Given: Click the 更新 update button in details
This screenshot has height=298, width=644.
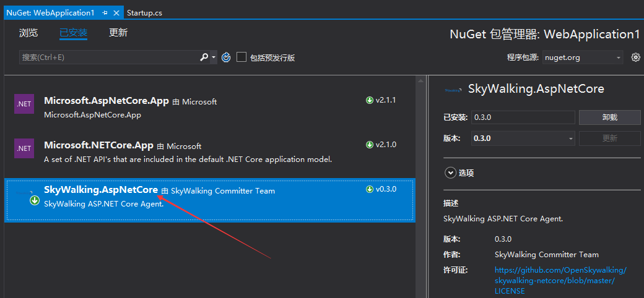Looking at the screenshot, I should coord(609,138).
